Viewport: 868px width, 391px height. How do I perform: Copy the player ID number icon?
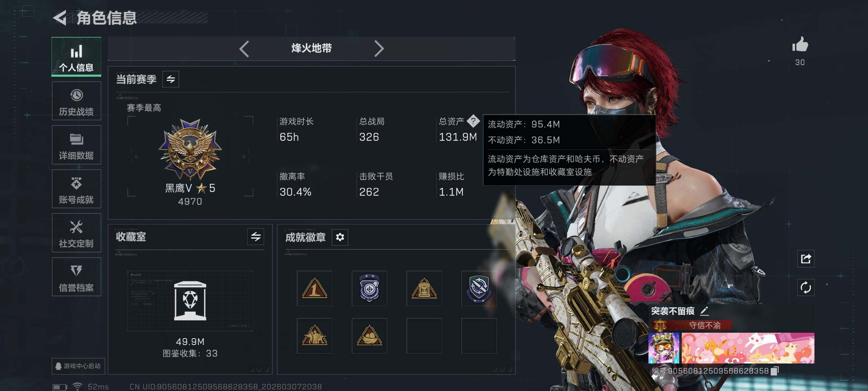pos(774,371)
